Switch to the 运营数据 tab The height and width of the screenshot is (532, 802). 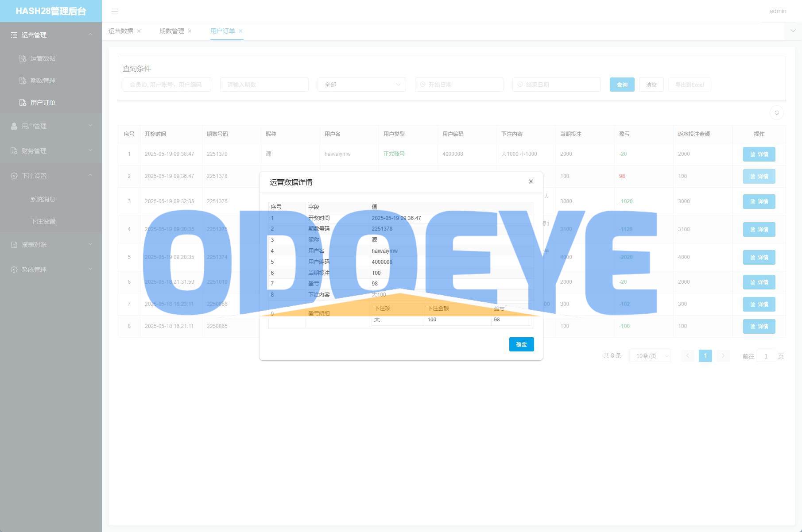coord(121,31)
